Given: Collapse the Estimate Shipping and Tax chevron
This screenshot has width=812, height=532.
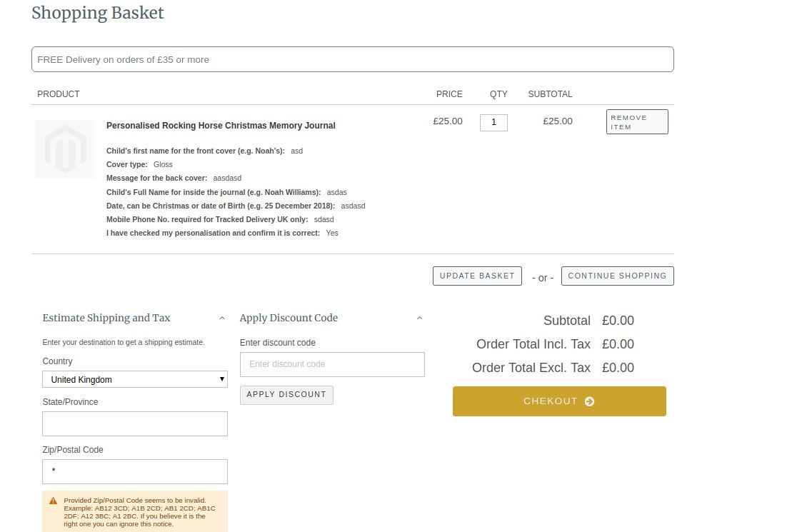Looking at the screenshot, I should tap(222, 318).
